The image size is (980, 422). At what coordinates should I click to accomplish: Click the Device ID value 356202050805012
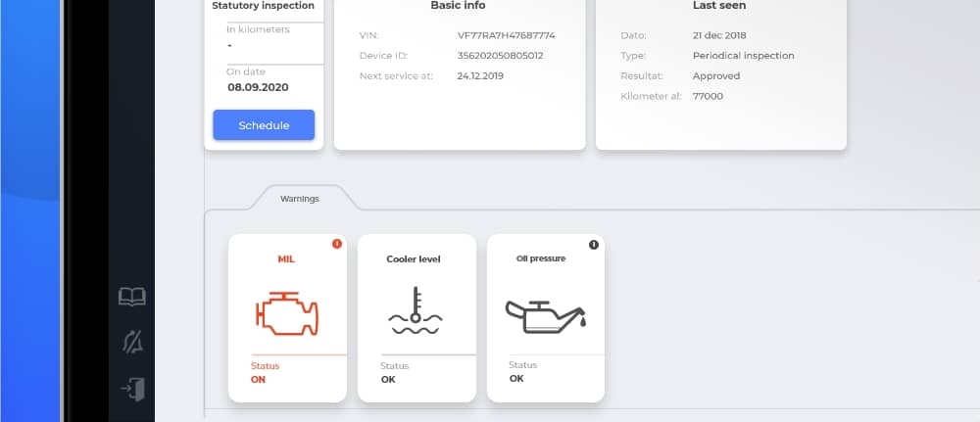(501, 56)
